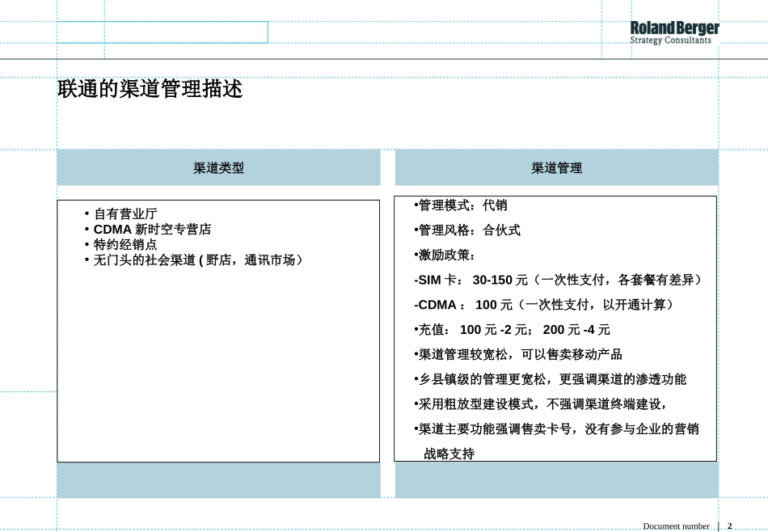The width and height of the screenshot is (768, 532).
Task: Click the slide title 联通的渠道管理描述
Action: pyautogui.click(x=150, y=89)
